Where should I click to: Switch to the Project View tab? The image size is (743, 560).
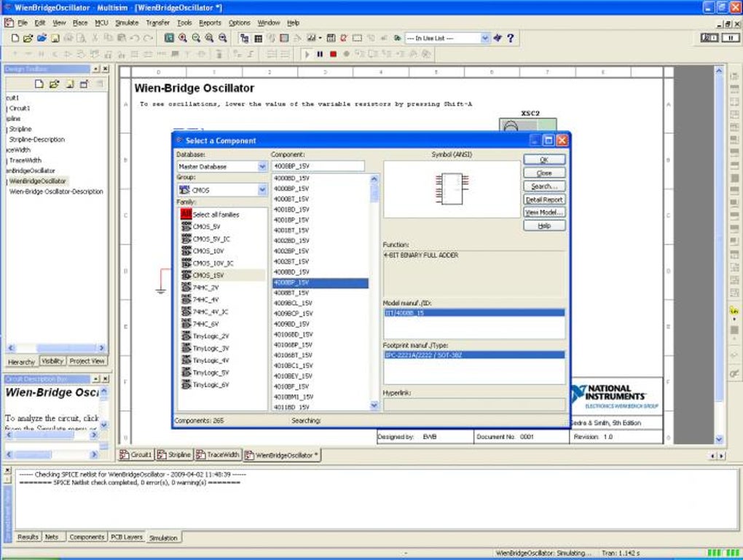click(x=87, y=361)
